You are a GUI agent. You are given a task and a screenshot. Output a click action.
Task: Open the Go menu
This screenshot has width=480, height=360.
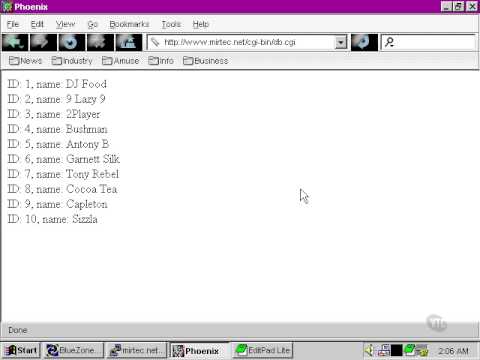(x=92, y=24)
